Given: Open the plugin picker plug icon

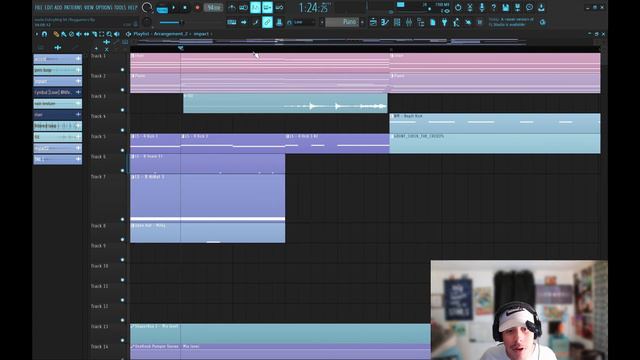Looking at the screenshot, I should (x=444, y=22).
